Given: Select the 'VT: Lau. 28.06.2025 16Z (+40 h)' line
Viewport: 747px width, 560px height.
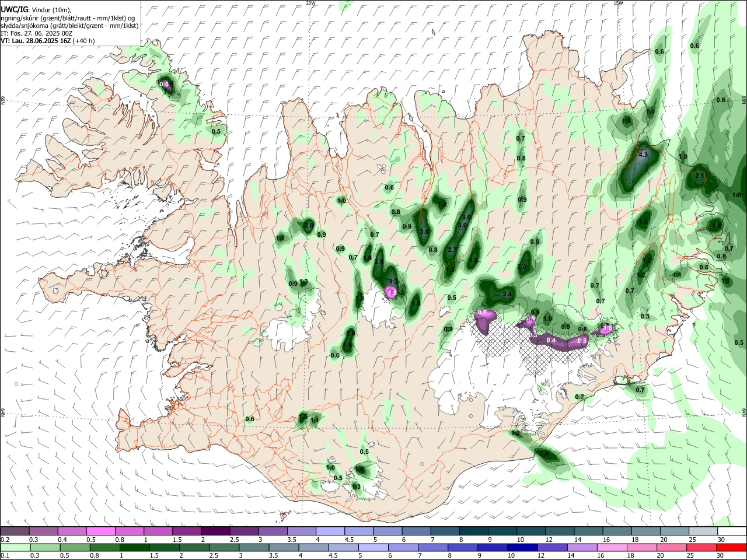Looking at the screenshot, I should pyautogui.click(x=47, y=41).
